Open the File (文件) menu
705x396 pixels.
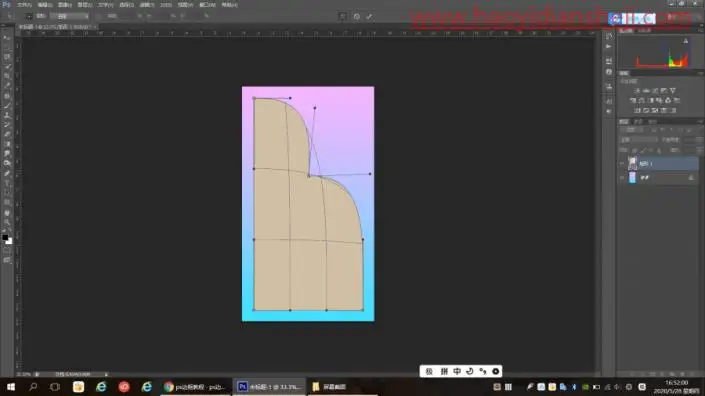pyautogui.click(x=24, y=5)
